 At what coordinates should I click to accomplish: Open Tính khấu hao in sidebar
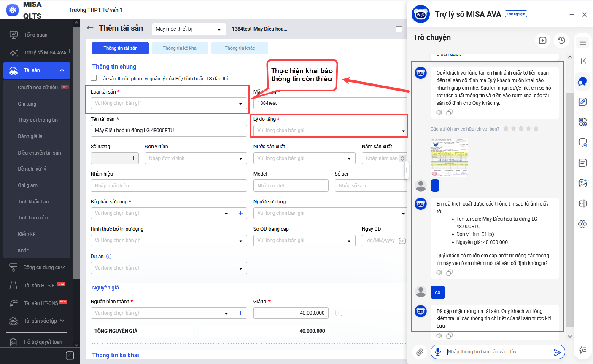33,201
